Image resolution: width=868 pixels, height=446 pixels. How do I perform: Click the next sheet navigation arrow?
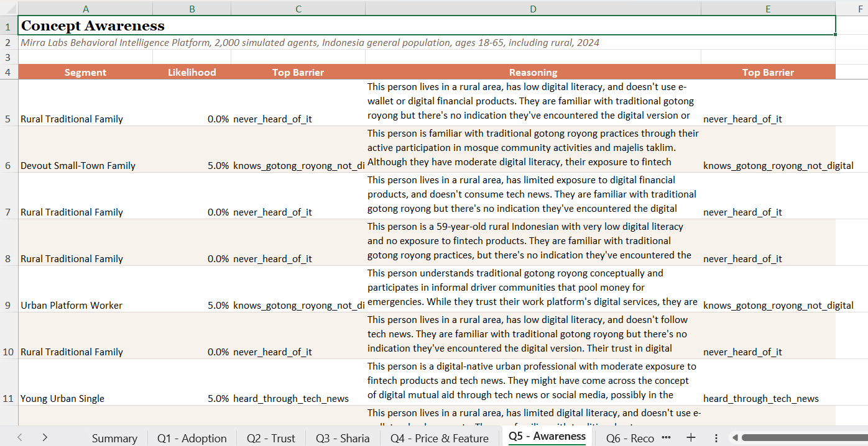[x=45, y=437]
